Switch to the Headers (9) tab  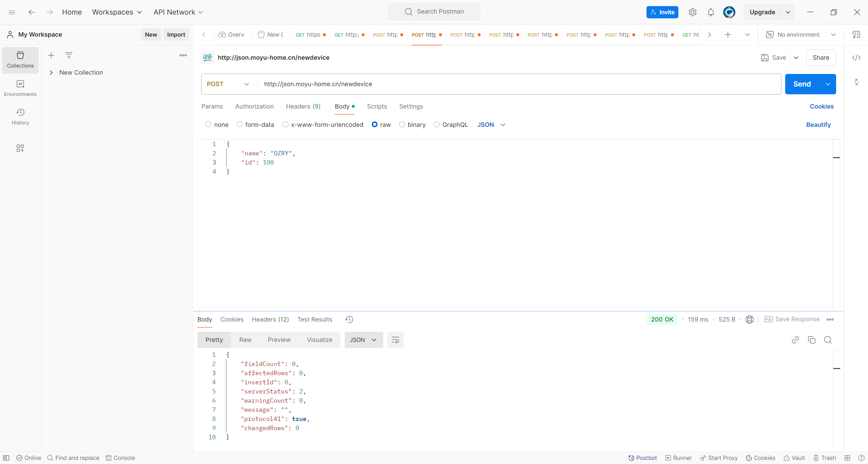pyautogui.click(x=303, y=107)
